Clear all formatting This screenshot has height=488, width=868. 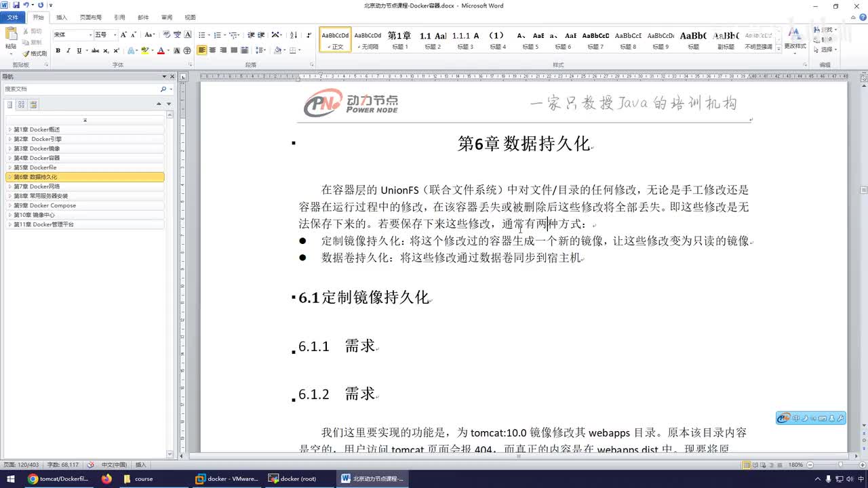pos(167,35)
